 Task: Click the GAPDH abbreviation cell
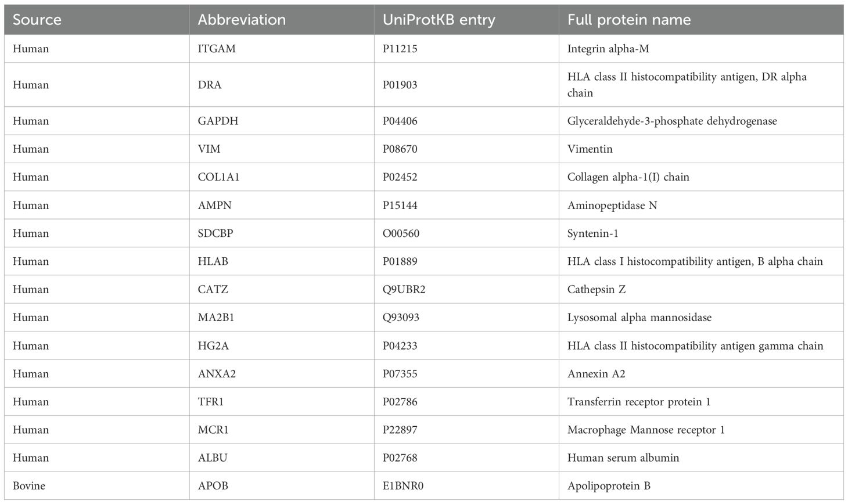218,121
